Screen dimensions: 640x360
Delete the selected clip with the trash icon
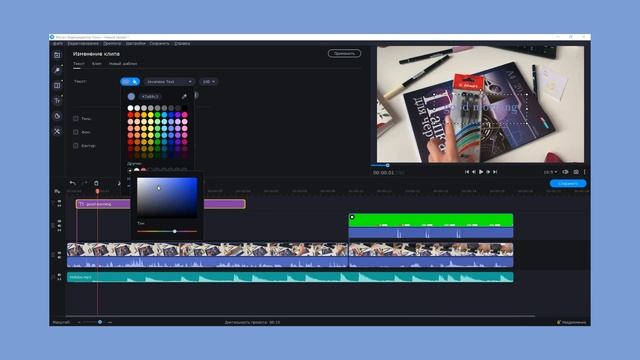(x=96, y=183)
